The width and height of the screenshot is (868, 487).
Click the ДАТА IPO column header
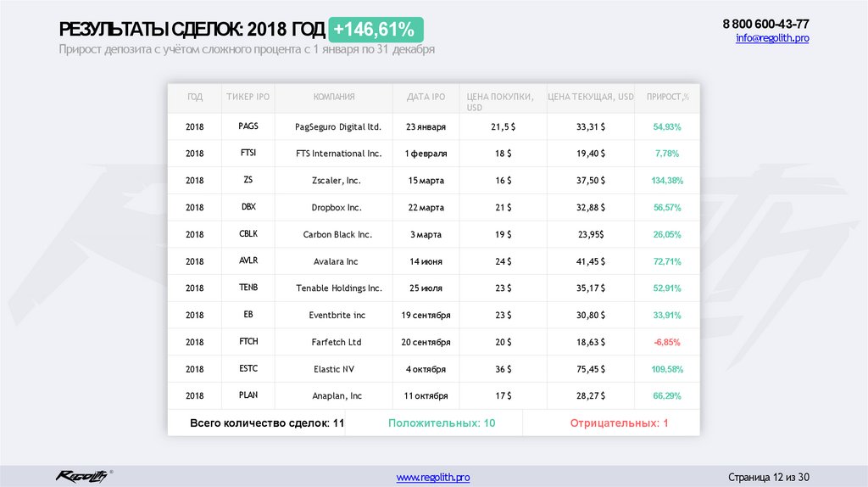[426, 97]
